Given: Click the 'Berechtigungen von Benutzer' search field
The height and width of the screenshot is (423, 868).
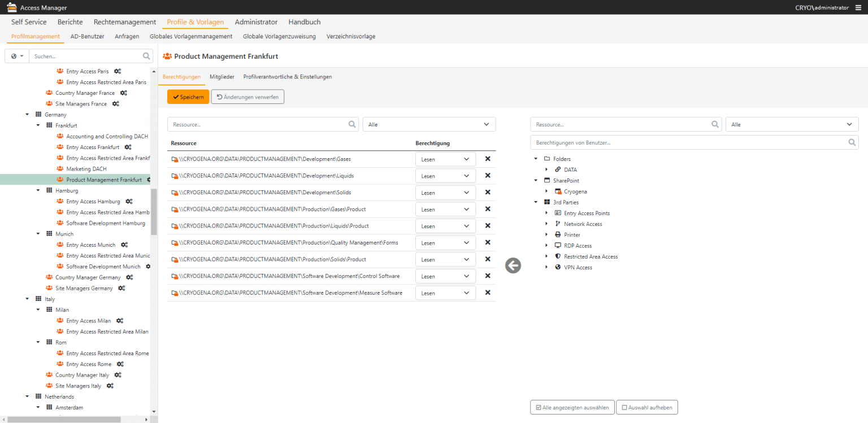Looking at the screenshot, I should click(x=689, y=143).
